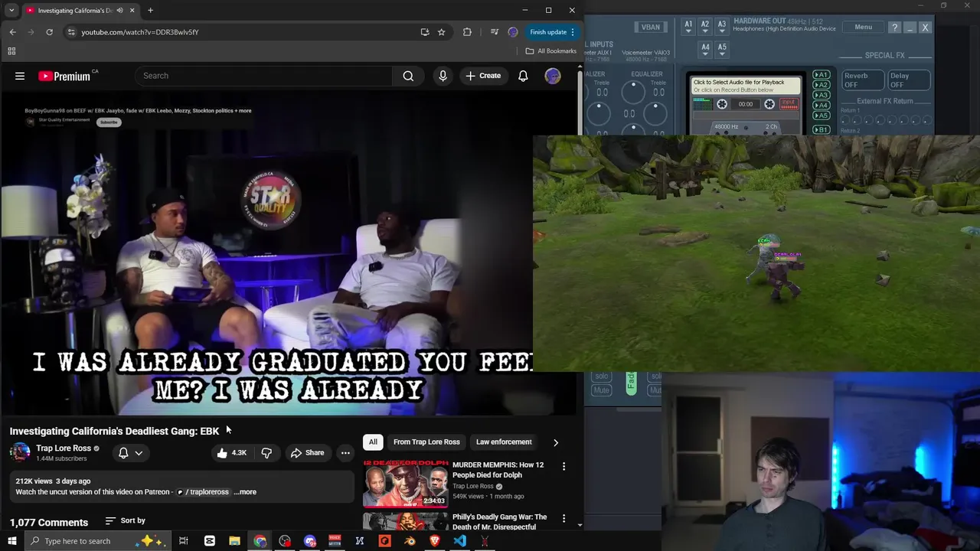
Task: Open Voicemeeter help question mark
Action: click(x=894, y=28)
